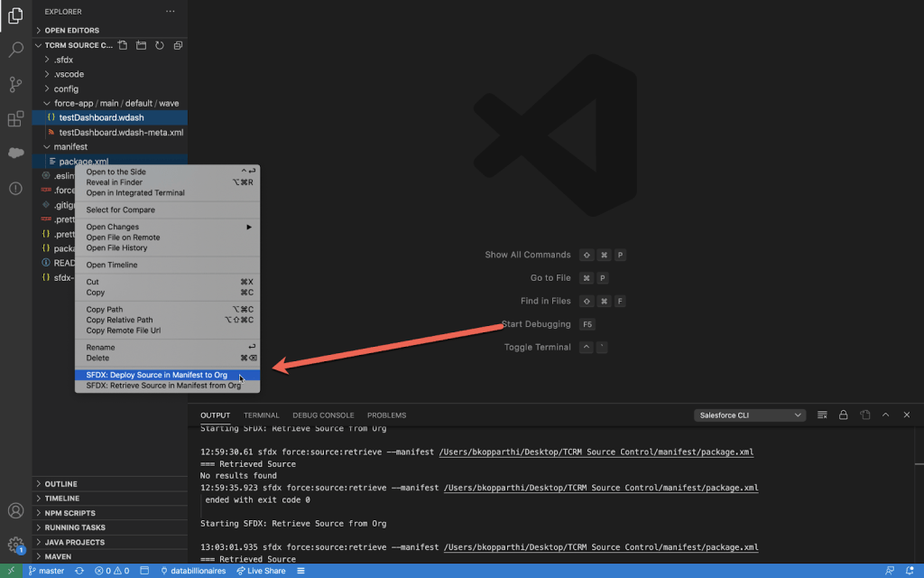Viewport: 924px width, 578px height.
Task: Open the Manage gear icon
Action: [x=15, y=545]
